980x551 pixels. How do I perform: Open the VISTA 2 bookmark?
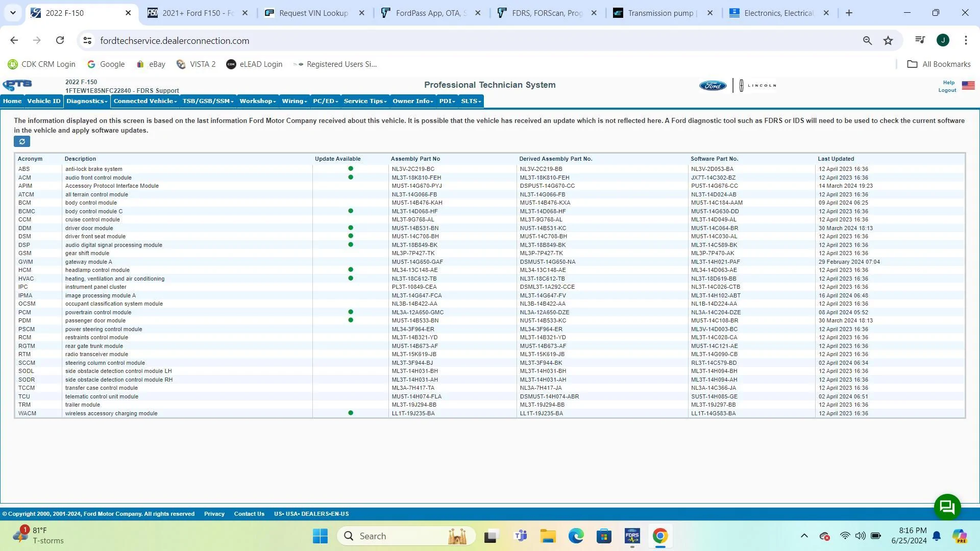(196, 64)
